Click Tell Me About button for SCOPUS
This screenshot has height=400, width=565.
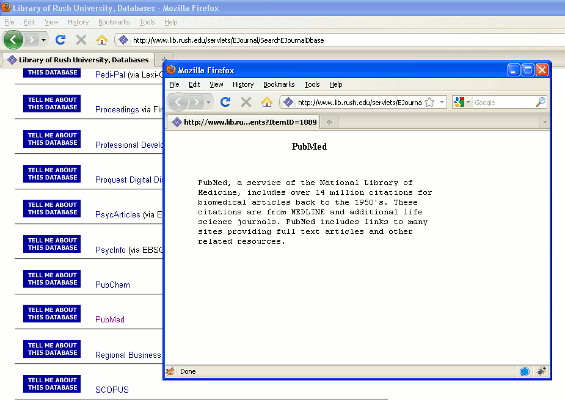52,384
